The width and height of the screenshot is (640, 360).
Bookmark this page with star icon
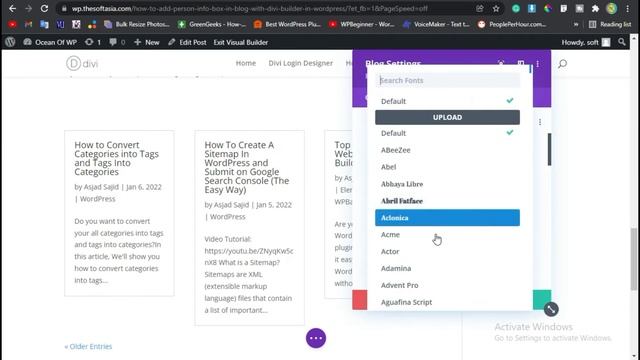point(496,8)
